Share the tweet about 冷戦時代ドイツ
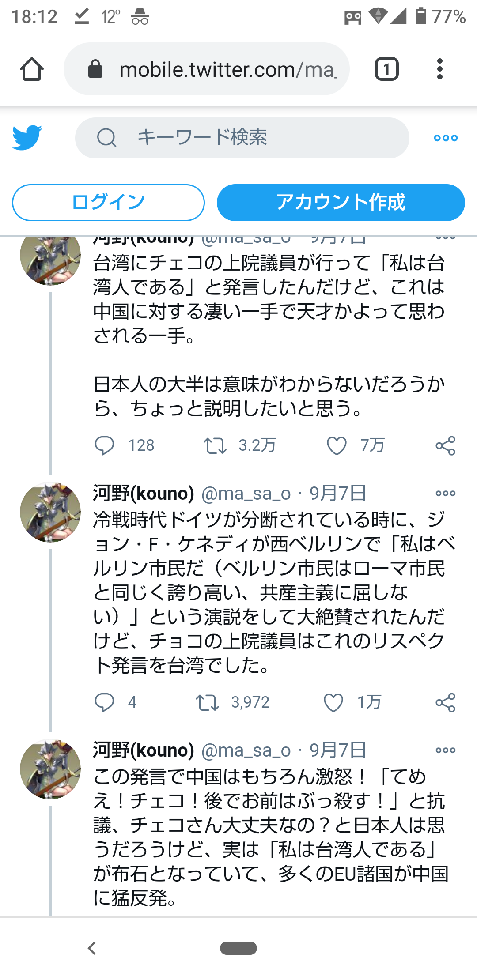This screenshot has height=980, width=477. click(445, 702)
